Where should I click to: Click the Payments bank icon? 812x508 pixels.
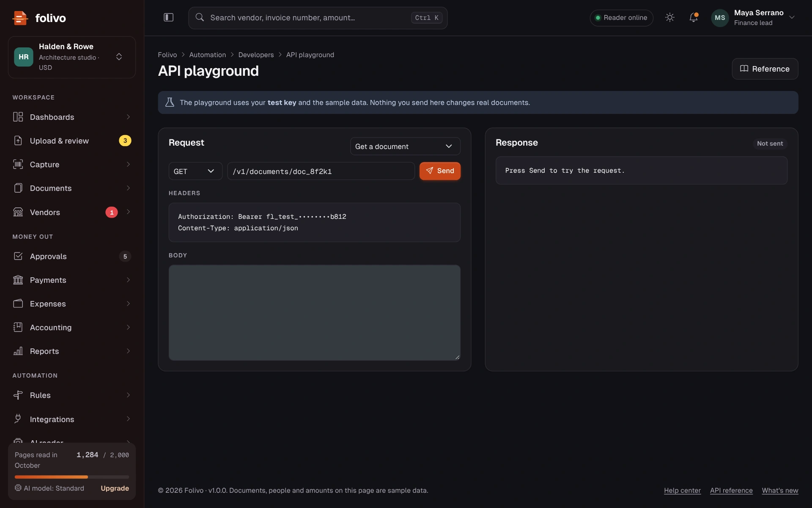coord(18,280)
